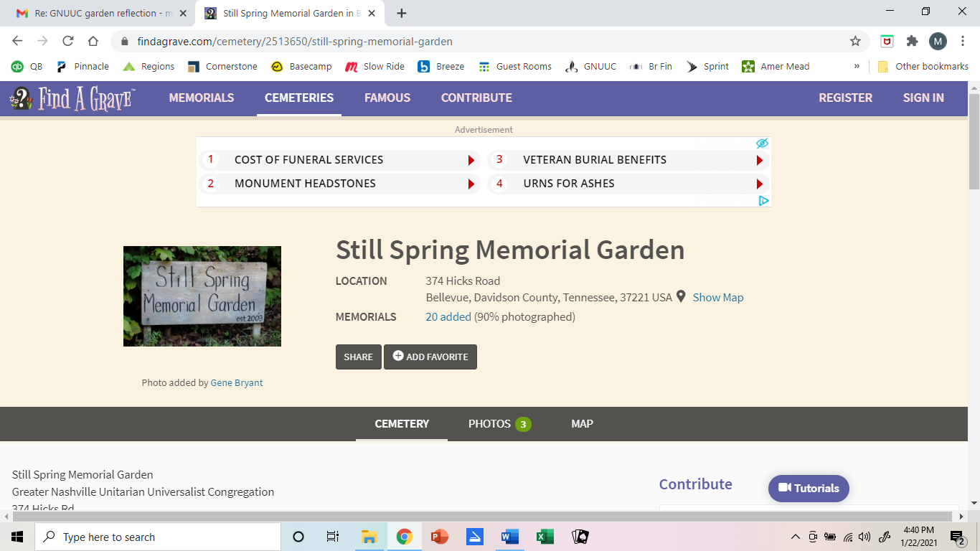Image resolution: width=980 pixels, height=551 pixels.
Task: Click the ad info eye icon
Action: tap(762, 143)
